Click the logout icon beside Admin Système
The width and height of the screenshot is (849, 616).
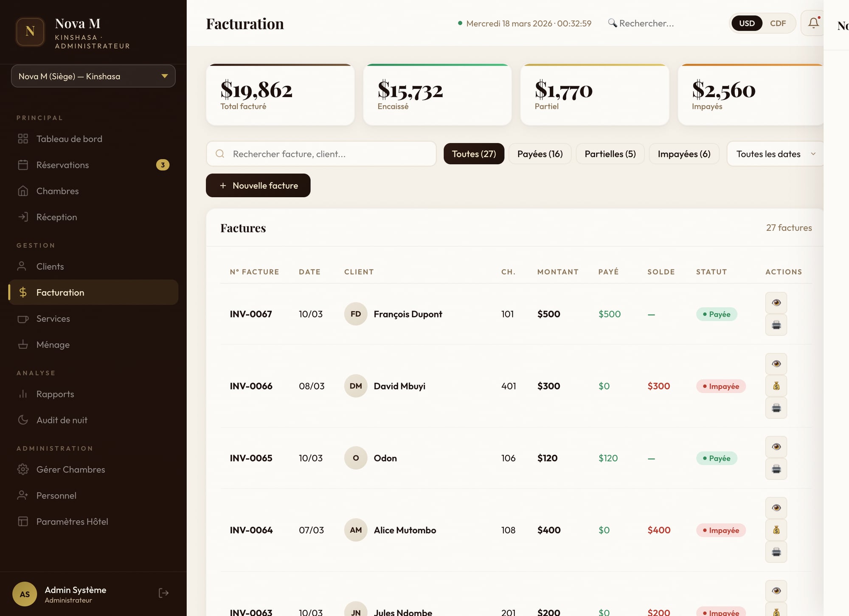[163, 593]
